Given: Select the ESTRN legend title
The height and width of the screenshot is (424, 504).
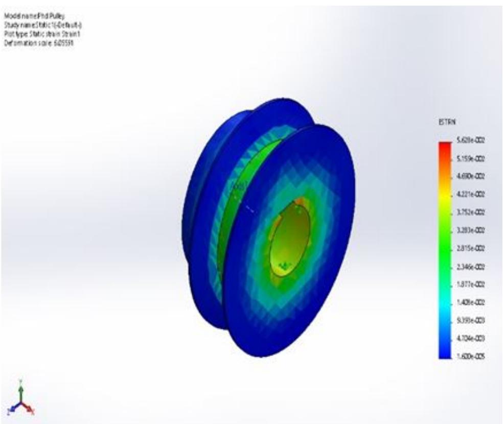Looking at the screenshot, I should click(x=447, y=122).
